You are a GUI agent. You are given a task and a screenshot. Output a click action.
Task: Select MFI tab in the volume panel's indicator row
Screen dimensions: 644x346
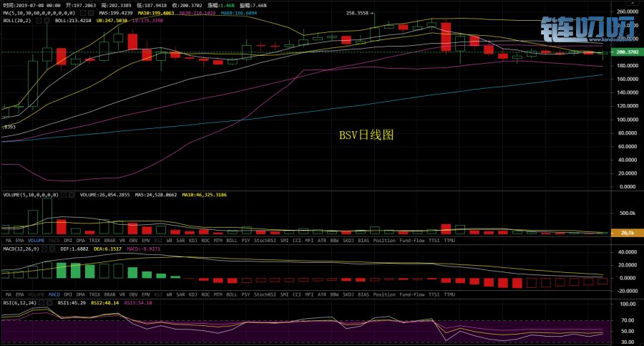(309, 241)
